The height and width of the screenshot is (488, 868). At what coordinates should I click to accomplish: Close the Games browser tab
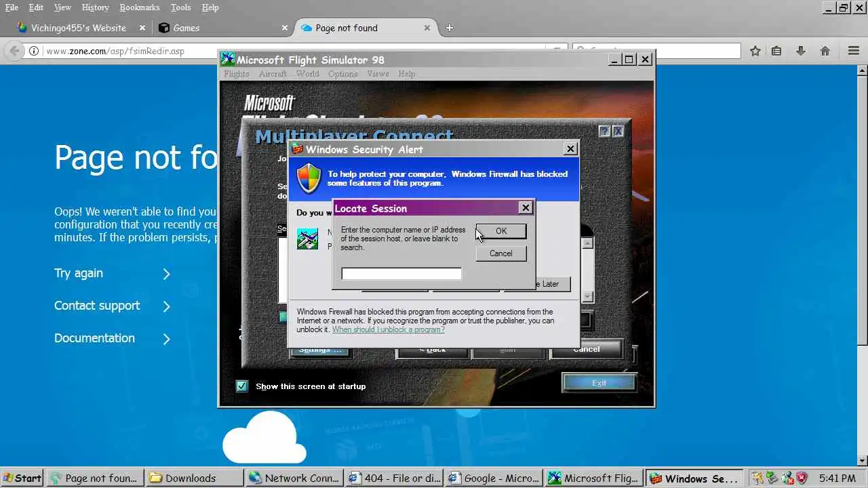(x=285, y=28)
